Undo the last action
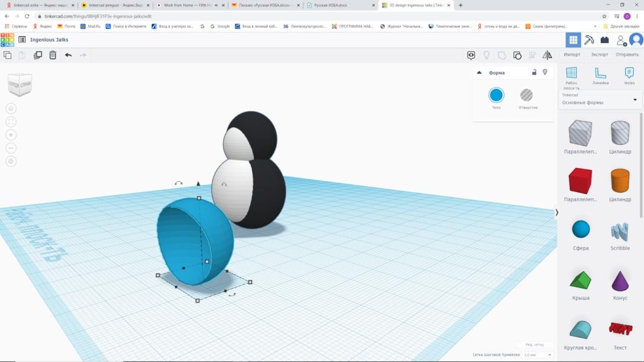This screenshot has height=362, width=644. click(x=68, y=55)
